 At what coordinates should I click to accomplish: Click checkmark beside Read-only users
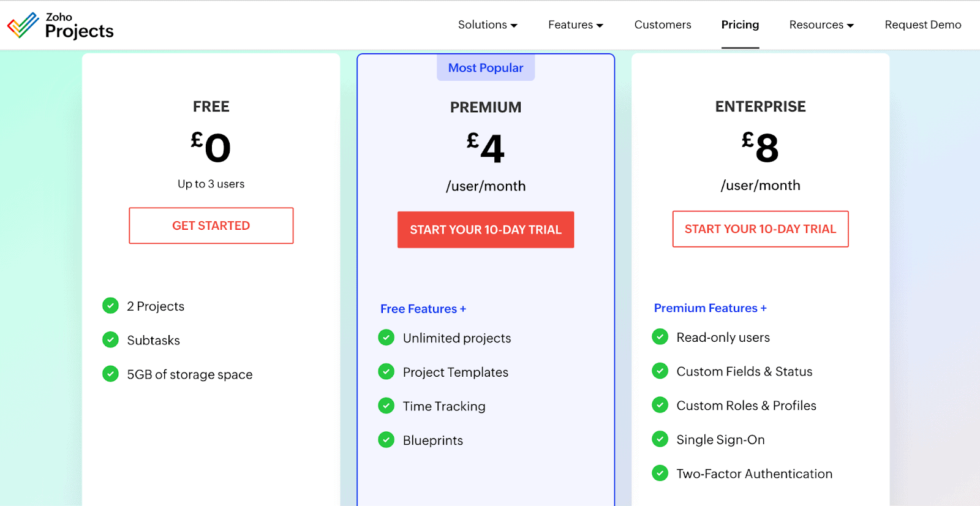click(x=660, y=337)
